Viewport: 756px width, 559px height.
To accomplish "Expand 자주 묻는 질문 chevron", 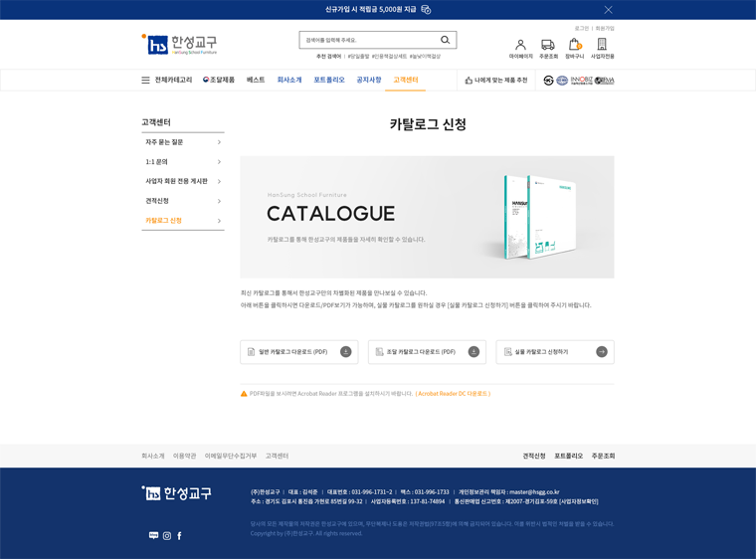I will tap(219, 142).
